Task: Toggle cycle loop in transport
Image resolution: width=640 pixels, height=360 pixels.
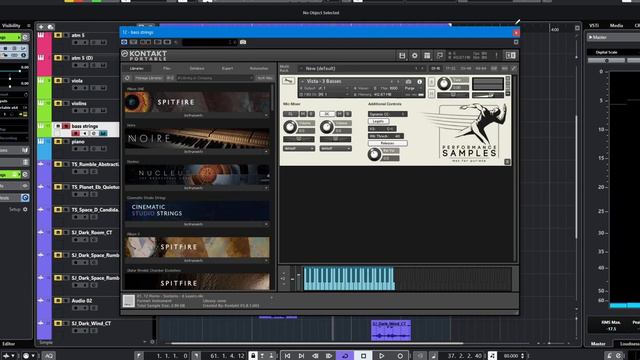Action: click(345, 356)
